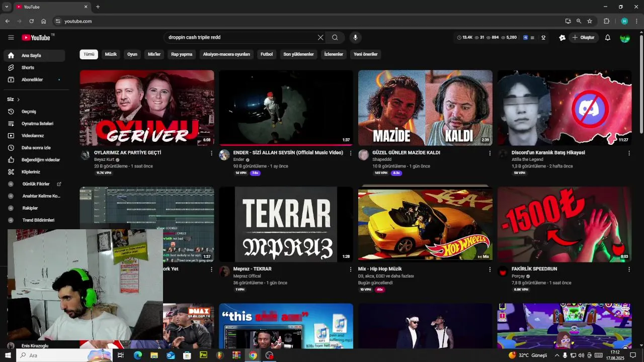This screenshot has width=644, height=362.
Task: Click the YouTube search input field
Action: (x=242, y=37)
